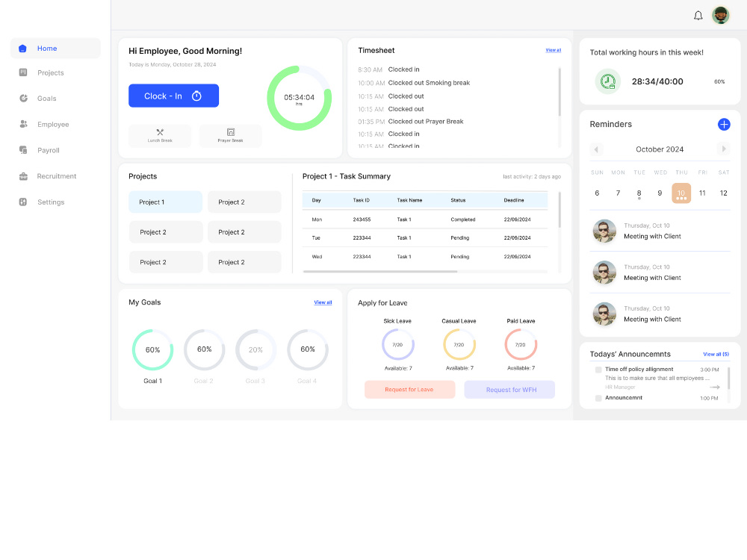The width and height of the screenshot is (747, 560).
Task: Click the Timesheet vertical scrollbar
Action: 560,91
